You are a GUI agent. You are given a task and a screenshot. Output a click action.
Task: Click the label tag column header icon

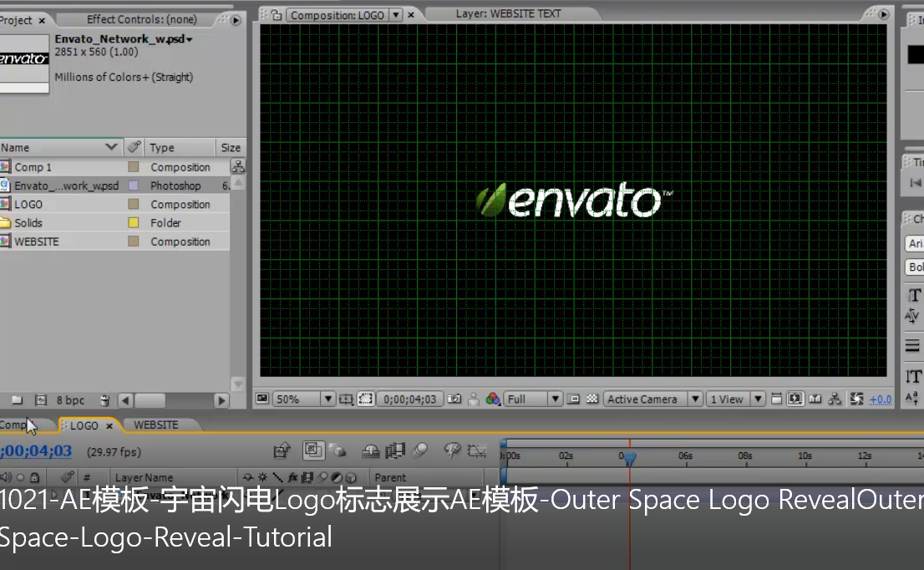click(134, 147)
